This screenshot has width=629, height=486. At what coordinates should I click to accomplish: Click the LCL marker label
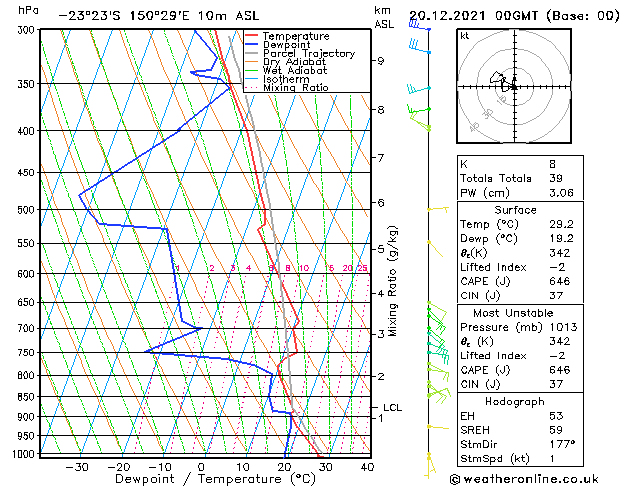392,408
